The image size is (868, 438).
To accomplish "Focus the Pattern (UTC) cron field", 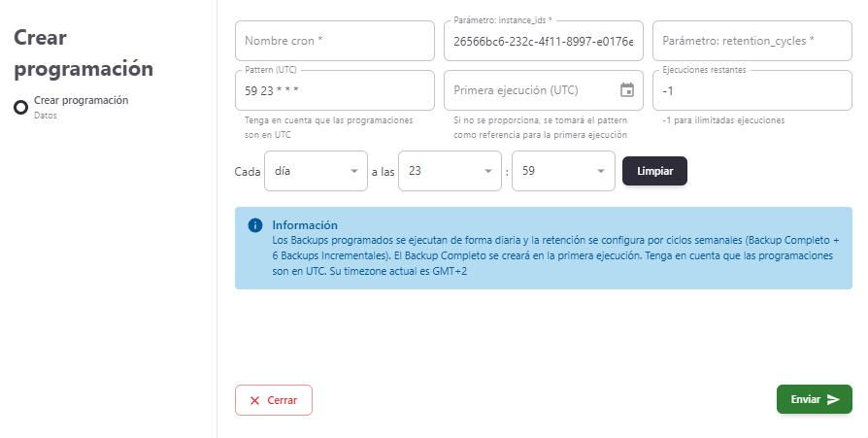I will click(x=334, y=90).
